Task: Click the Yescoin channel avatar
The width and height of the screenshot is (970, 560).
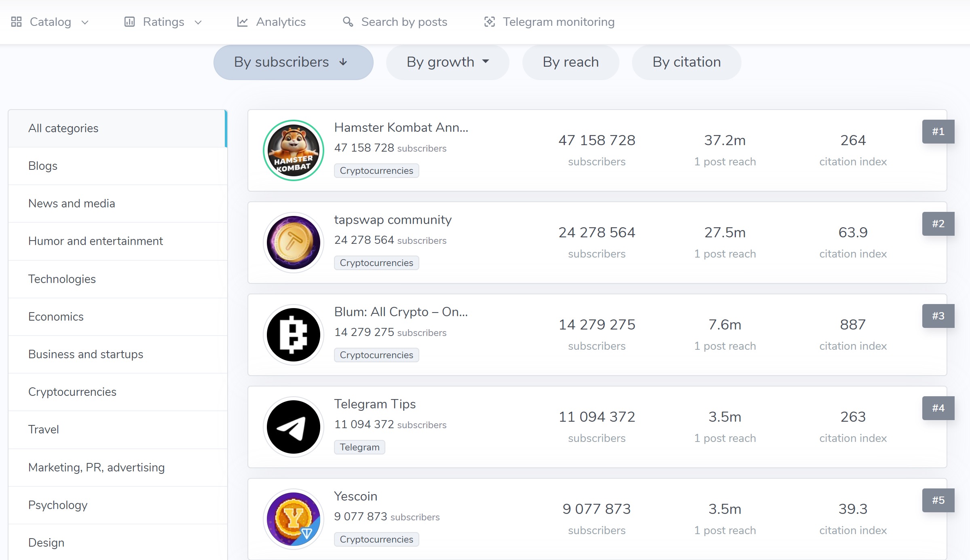Action: click(294, 519)
